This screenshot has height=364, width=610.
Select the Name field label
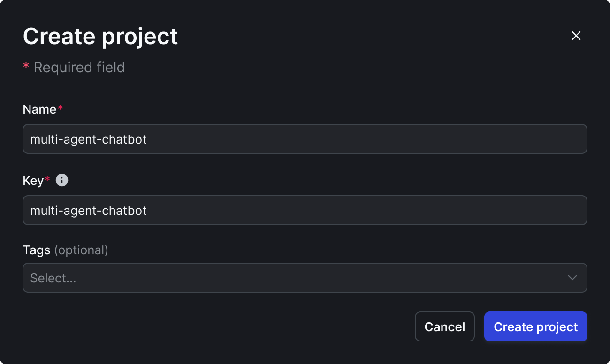[x=39, y=109]
